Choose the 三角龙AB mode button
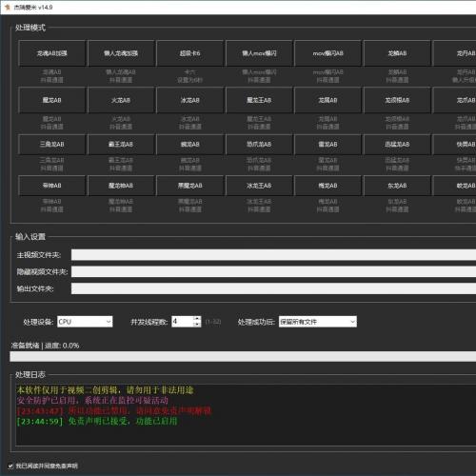 (52, 145)
